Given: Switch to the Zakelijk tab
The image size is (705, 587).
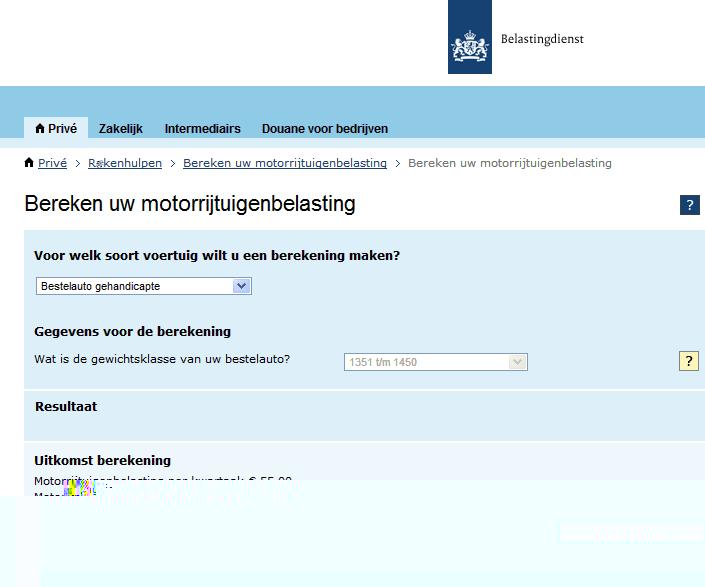Looking at the screenshot, I should coord(120,129).
